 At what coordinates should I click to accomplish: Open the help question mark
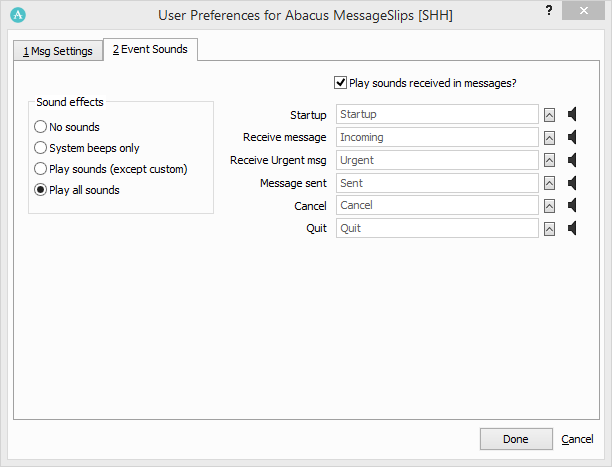point(549,11)
